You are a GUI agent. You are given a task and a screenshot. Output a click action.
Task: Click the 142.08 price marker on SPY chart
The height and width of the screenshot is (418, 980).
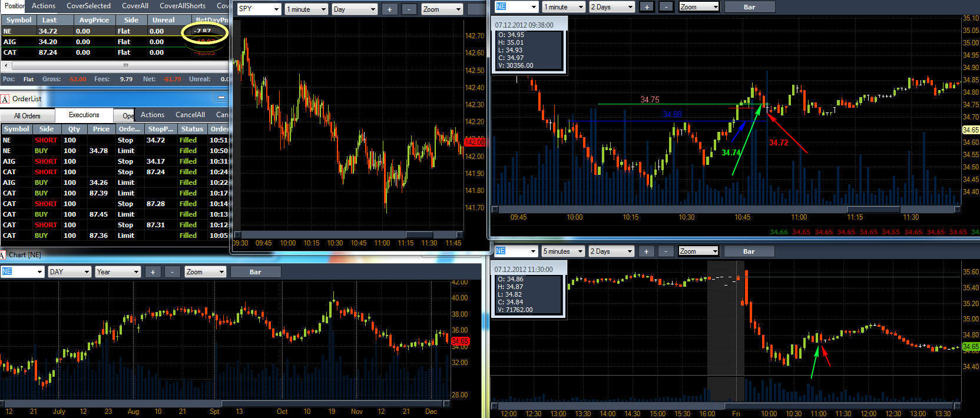pyautogui.click(x=474, y=142)
